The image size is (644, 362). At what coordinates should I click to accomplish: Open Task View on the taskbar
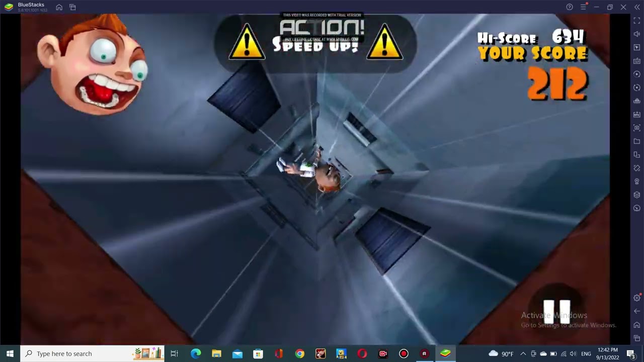pos(175,353)
